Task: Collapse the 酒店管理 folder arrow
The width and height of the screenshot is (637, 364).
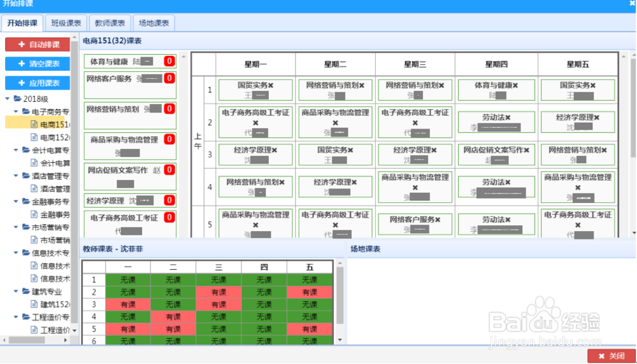Action: [x=16, y=176]
